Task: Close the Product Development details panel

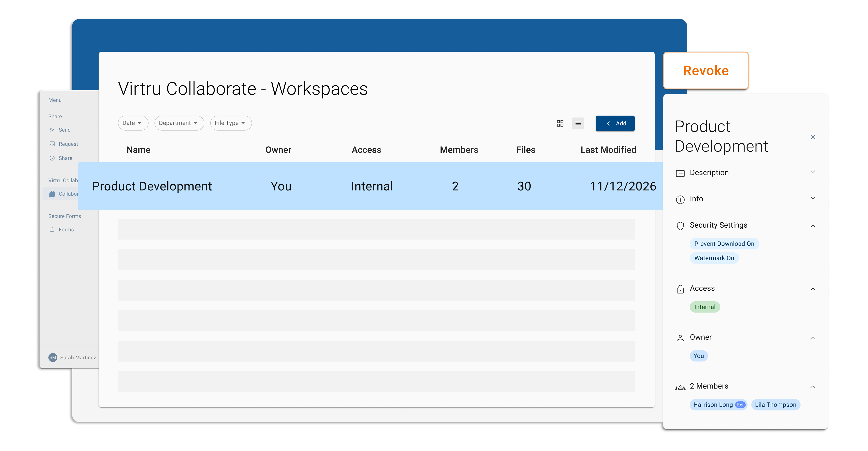Action: tap(813, 137)
